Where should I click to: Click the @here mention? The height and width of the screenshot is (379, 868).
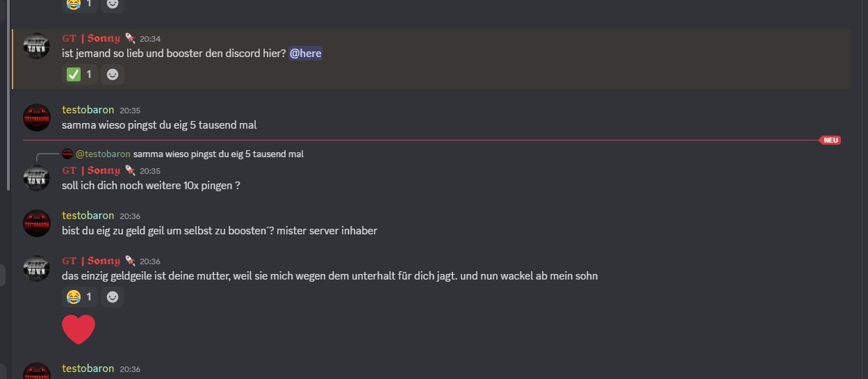pyautogui.click(x=305, y=54)
